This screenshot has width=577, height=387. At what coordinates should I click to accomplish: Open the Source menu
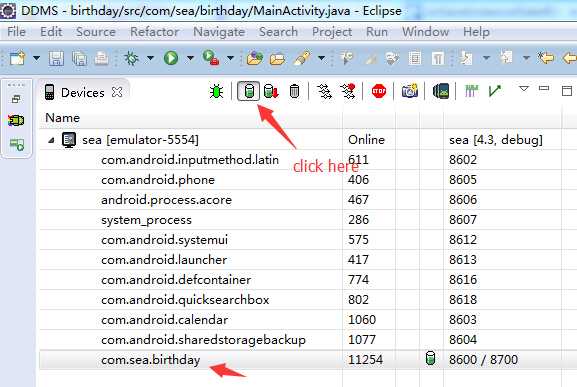pyautogui.click(x=96, y=32)
